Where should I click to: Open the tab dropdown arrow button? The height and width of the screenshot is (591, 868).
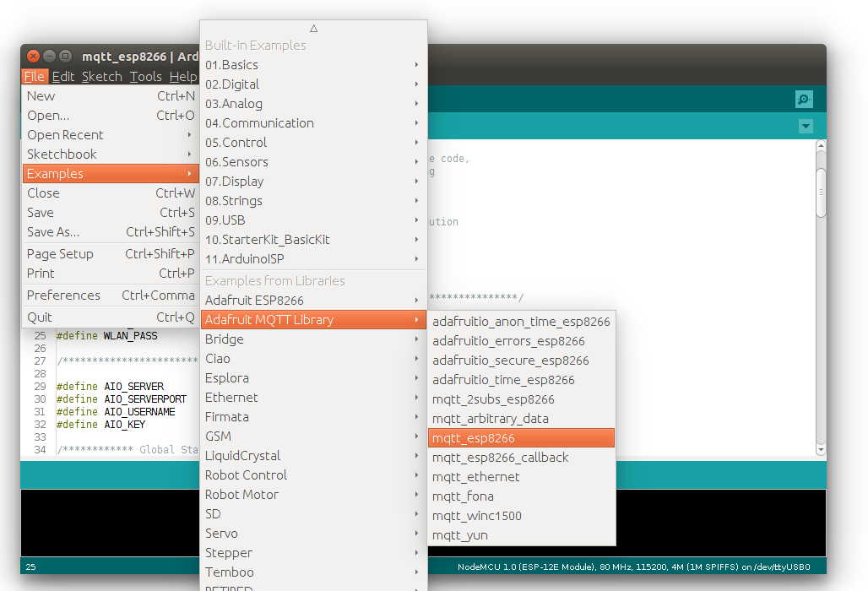pos(806,126)
